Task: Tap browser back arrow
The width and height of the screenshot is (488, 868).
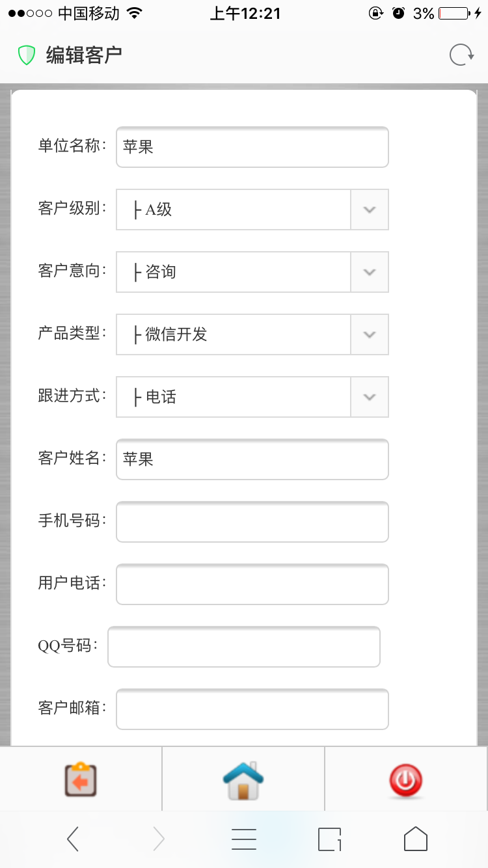Action: tap(73, 839)
